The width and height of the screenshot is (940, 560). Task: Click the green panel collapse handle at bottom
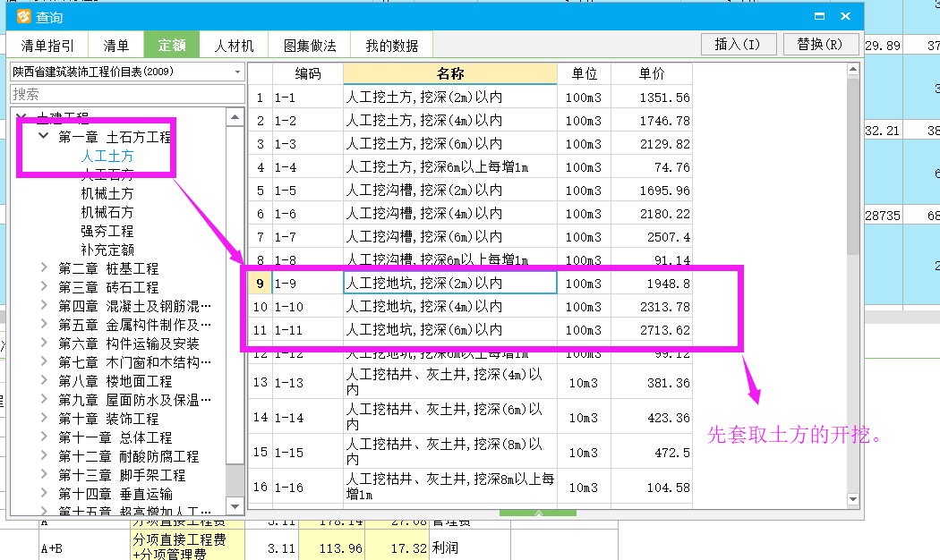(538, 513)
